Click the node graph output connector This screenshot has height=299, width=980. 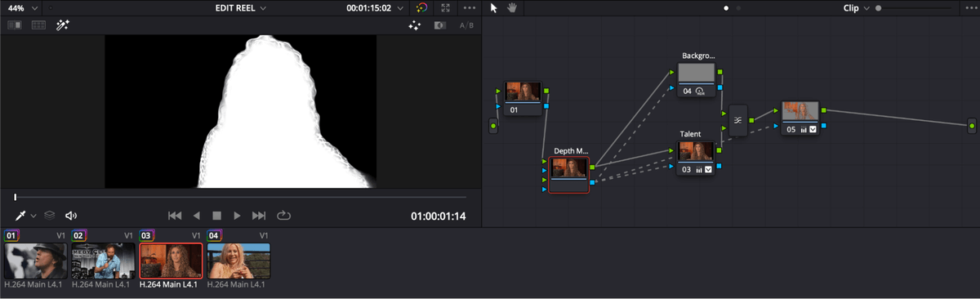click(x=972, y=126)
